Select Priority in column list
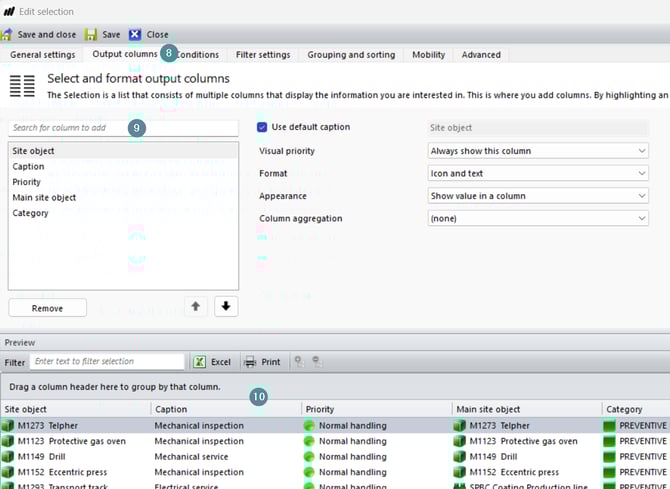This screenshot has height=489, width=670. click(x=123, y=182)
